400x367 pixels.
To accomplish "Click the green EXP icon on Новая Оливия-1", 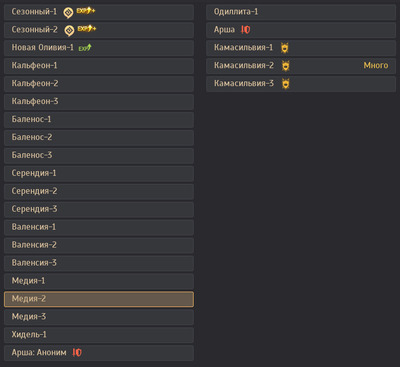I will click(x=85, y=48).
